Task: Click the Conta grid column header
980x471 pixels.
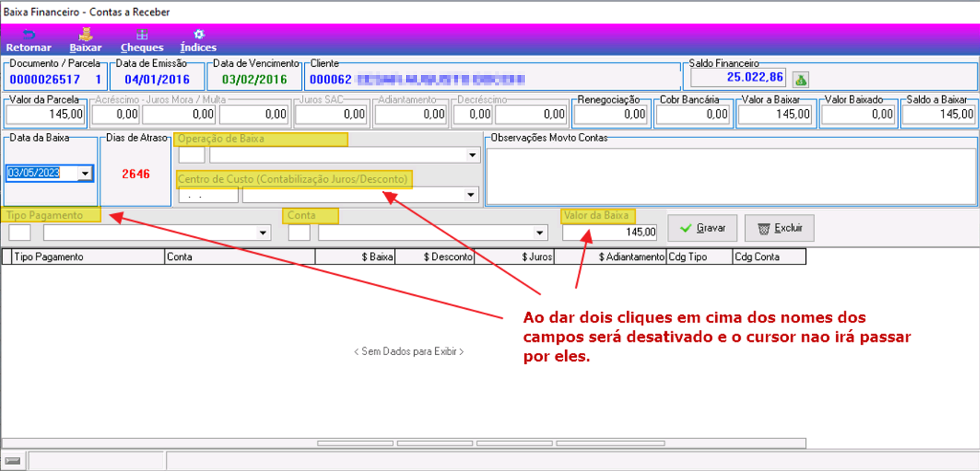Action: coord(239,257)
